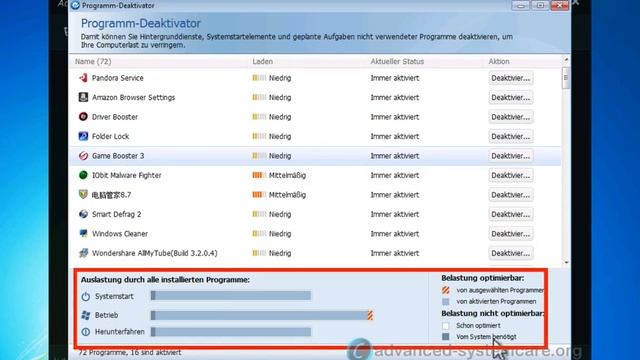640x360 pixels.
Task: Minimize the Programm-Deaktivator window
Action: (521, 5)
